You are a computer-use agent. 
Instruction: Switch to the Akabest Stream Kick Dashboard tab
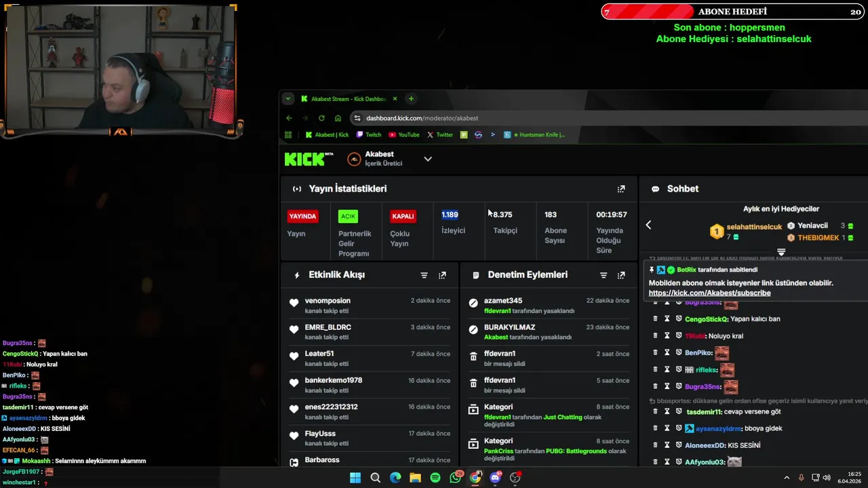349,99
